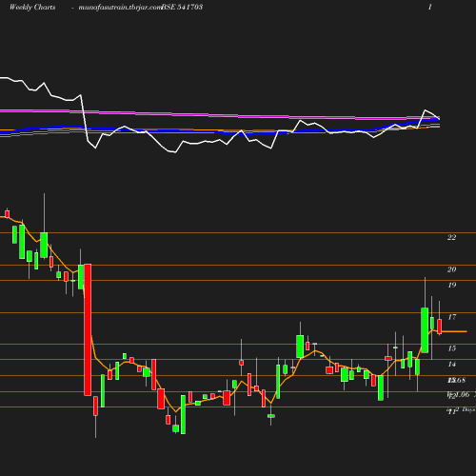Click the price axis label '14'
The image size is (476, 476).
click(x=452, y=364)
